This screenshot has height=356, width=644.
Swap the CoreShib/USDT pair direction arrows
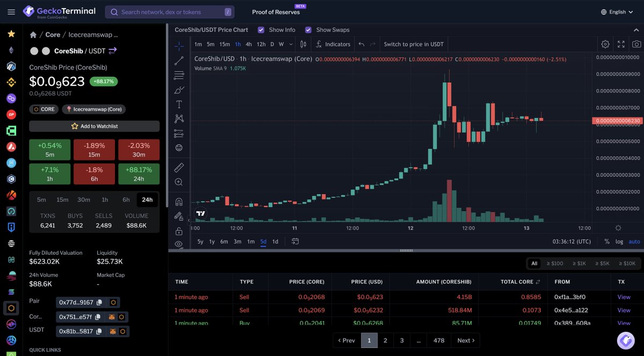click(x=113, y=51)
